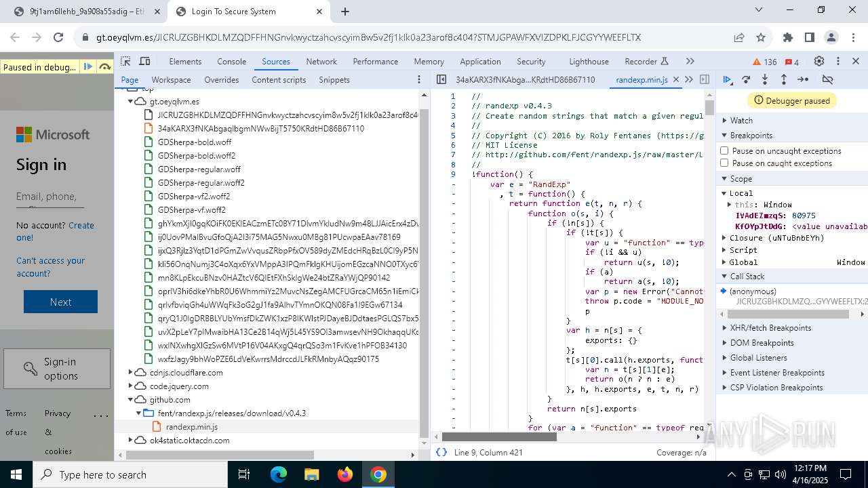
Task: Show more editor tabs chevron
Action: point(689,79)
